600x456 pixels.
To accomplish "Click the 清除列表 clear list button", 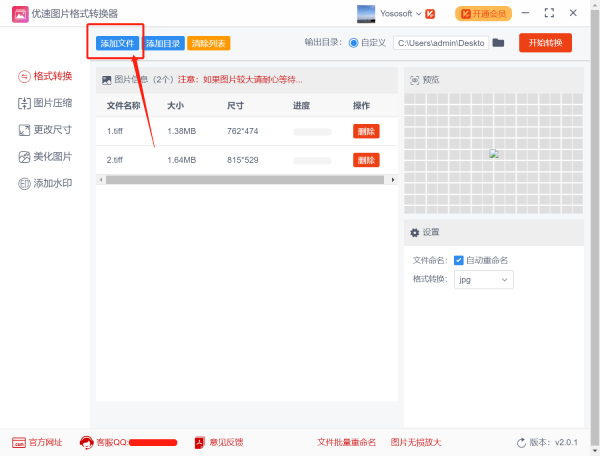I will coord(209,43).
